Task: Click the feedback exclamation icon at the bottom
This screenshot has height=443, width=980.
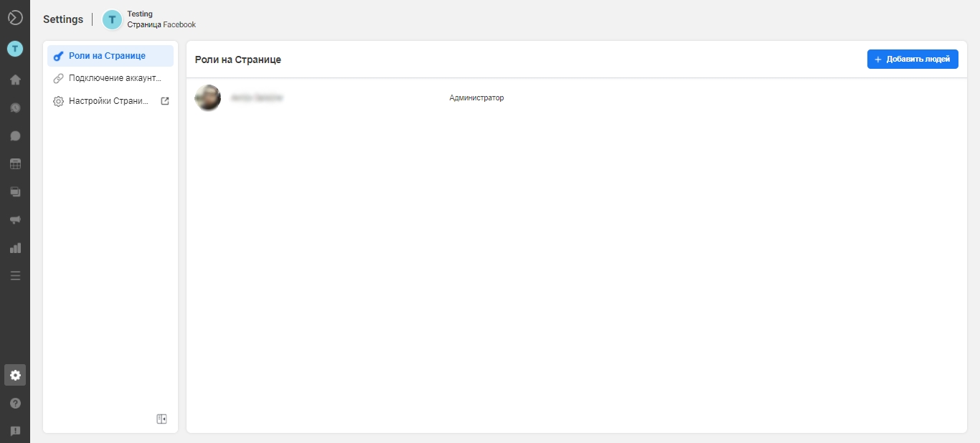Action: (15, 431)
